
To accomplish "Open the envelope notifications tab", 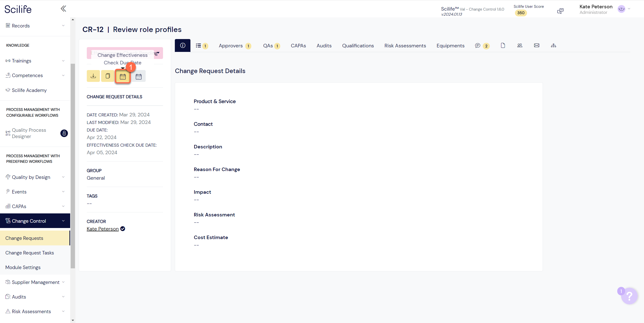I will pyautogui.click(x=537, y=46).
